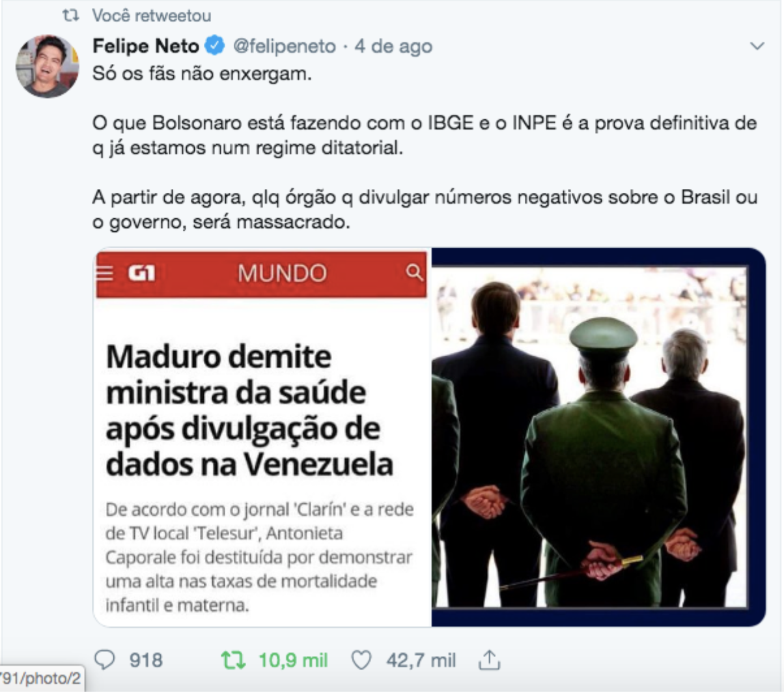This screenshot has height=693, width=784.
Task: Click the verified badge next to Felipe Neto
Action: tap(215, 46)
